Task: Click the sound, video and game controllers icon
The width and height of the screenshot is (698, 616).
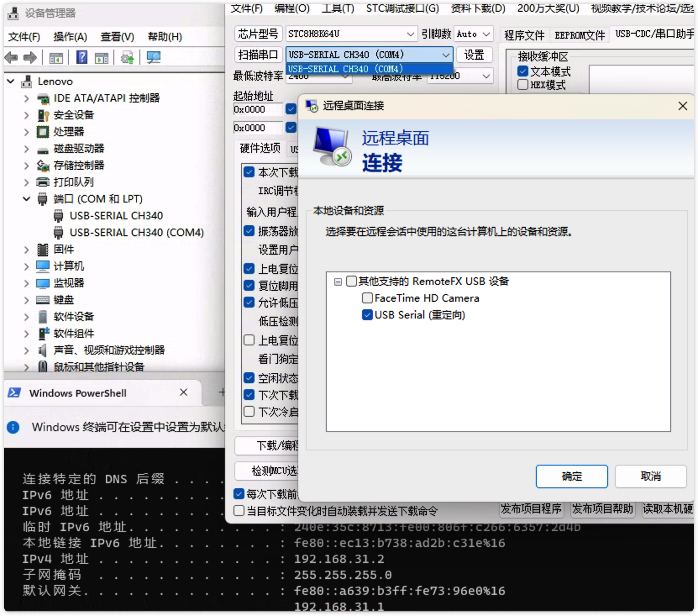Action: (42, 350)
